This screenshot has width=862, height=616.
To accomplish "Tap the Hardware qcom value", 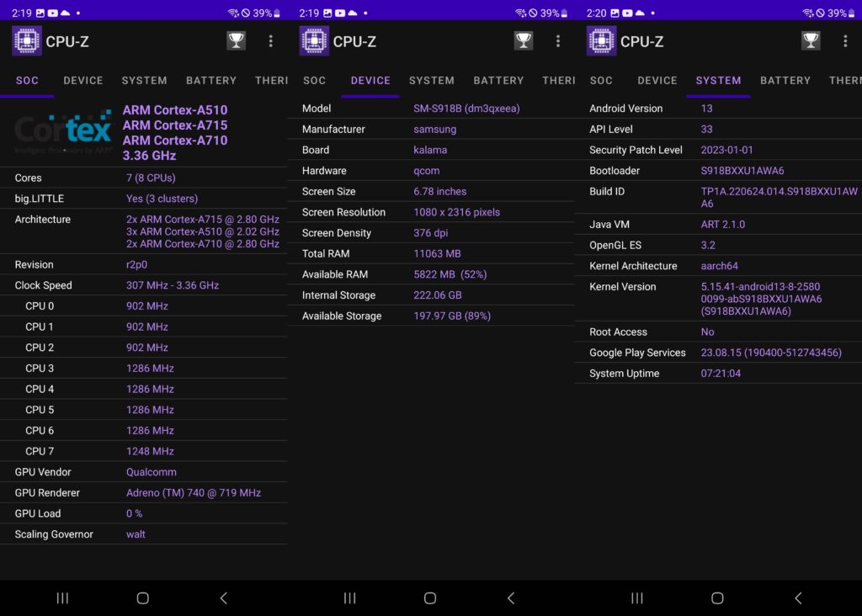I will pyautogui.click(x=427, y=171).
